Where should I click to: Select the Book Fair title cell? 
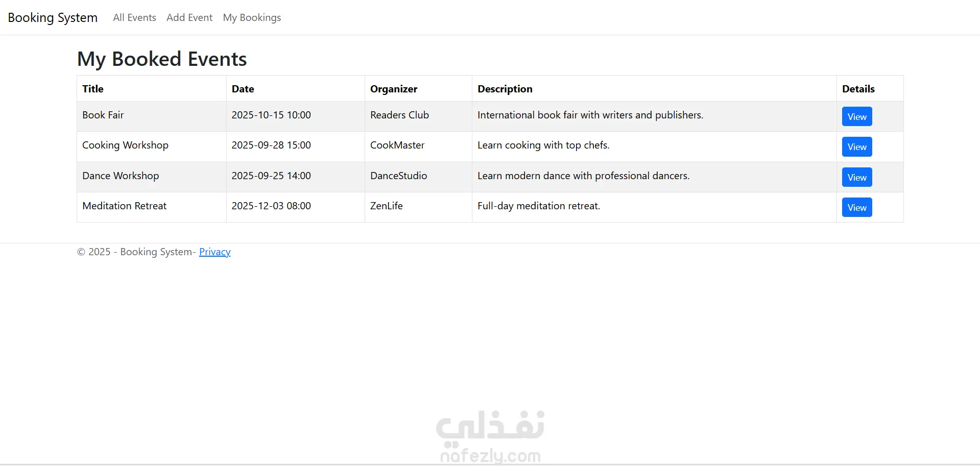point(103,115)
